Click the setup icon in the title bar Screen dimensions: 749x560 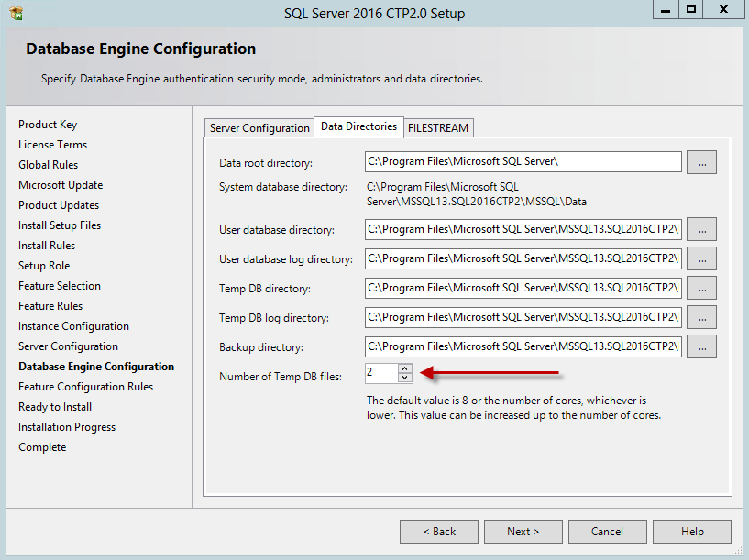pyautogui.click(x=16, y=13)
